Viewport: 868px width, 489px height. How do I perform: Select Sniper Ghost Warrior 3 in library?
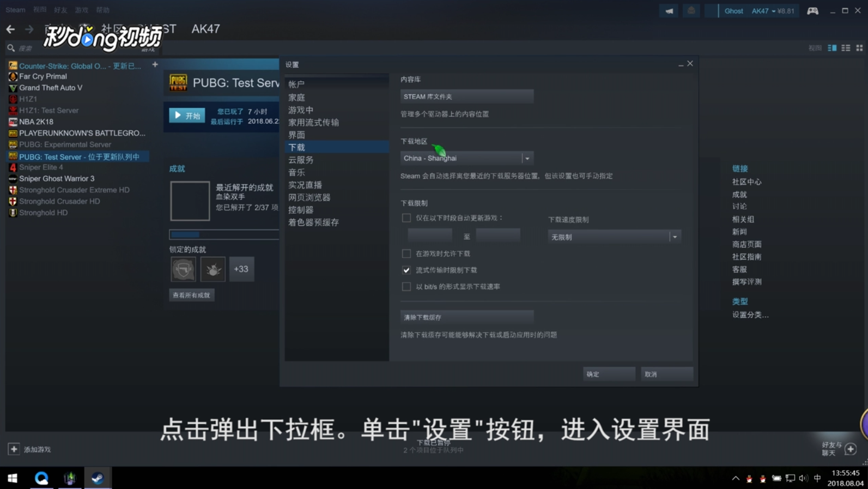(57, 179)
